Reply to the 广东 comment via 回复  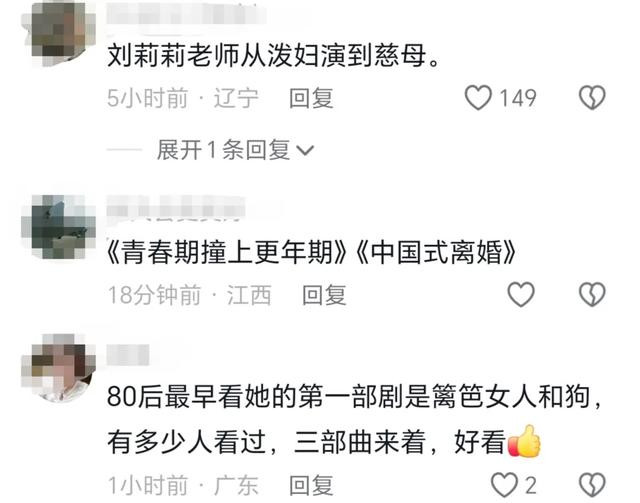click(311, 485)
